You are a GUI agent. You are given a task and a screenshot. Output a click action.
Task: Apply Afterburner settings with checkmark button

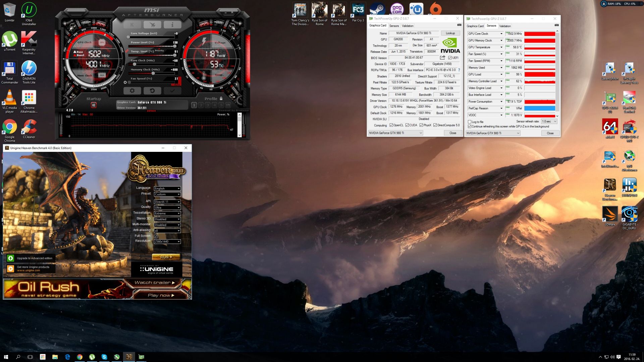[x=172, y=90]
